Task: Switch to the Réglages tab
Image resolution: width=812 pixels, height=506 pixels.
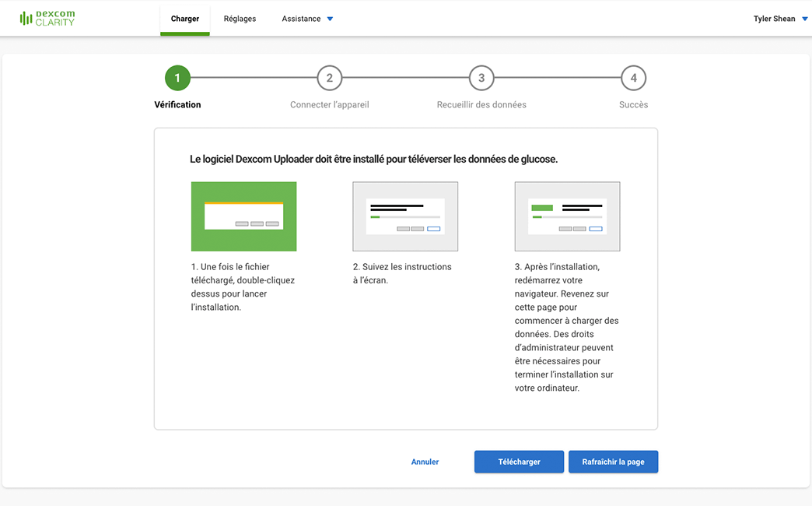Action: coord(240,19)
